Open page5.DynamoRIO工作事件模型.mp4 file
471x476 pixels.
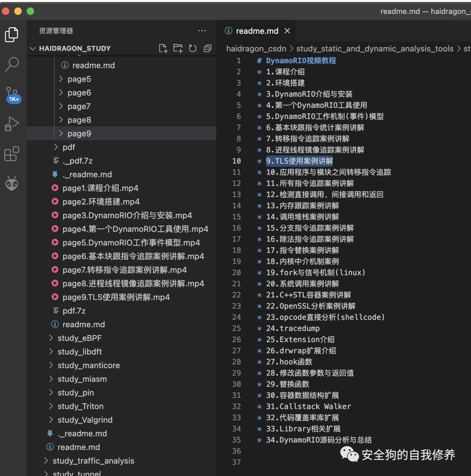click(121, 243)
